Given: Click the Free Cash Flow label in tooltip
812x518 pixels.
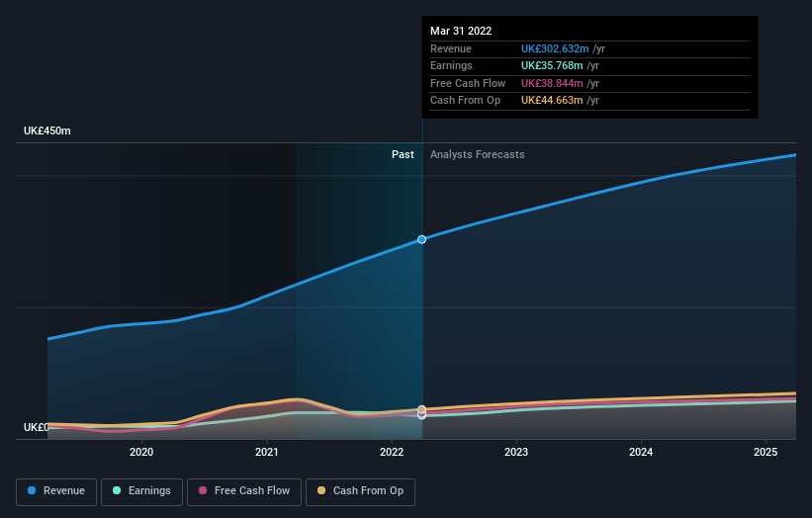Looking at the screenshot, I should pos(468,83).
